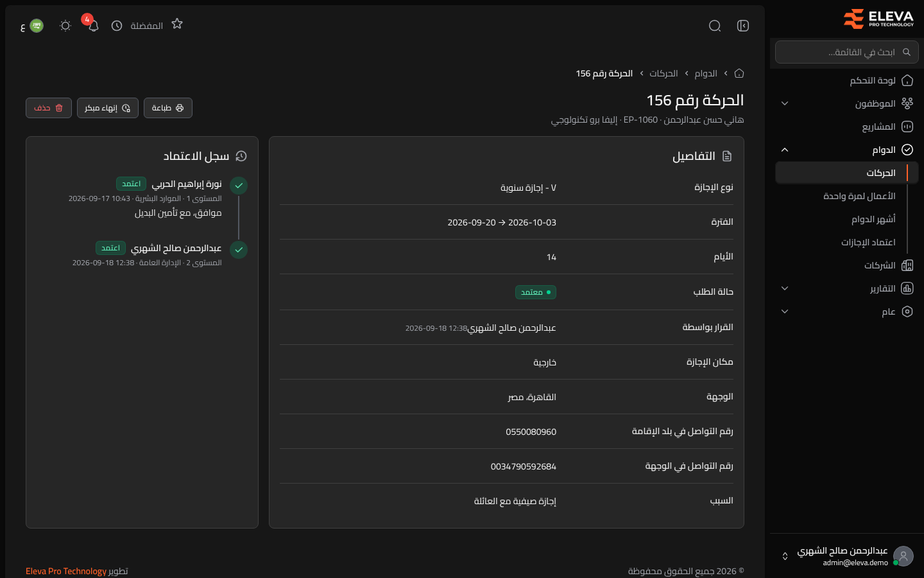Screen dimensions: 924x578
Task: Click the معتمد status badge
Action: tap(536, 292)
